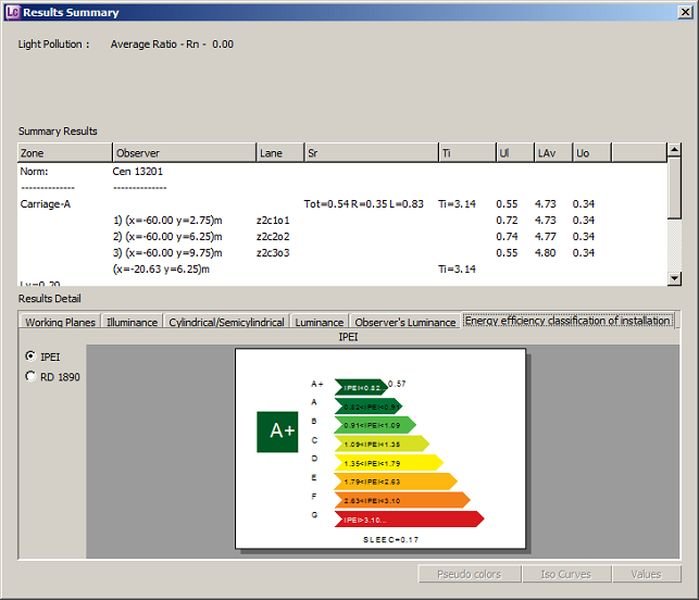This screenshot has width=699, height=600.
Task: Open the Cylindrical/Semicylindrical tab
Action: coord(226,322)
